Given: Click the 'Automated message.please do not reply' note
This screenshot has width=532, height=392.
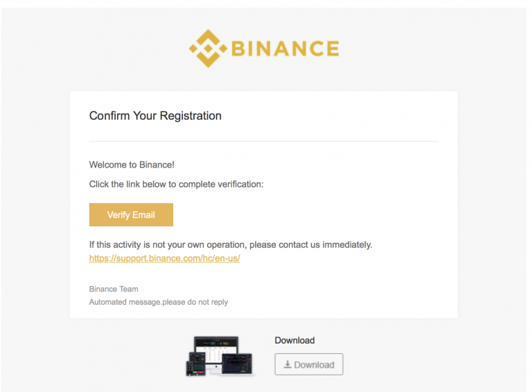Looking at the screenshot, I should click(159, 302).
